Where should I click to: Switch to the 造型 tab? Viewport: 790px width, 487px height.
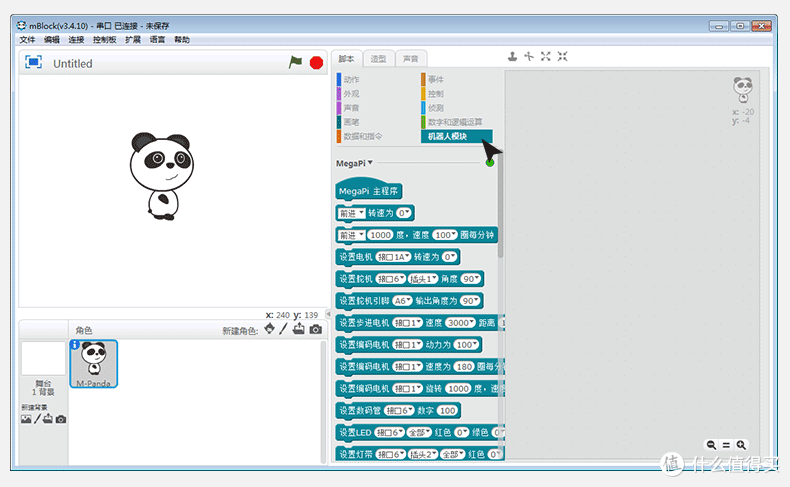[378, 59]
